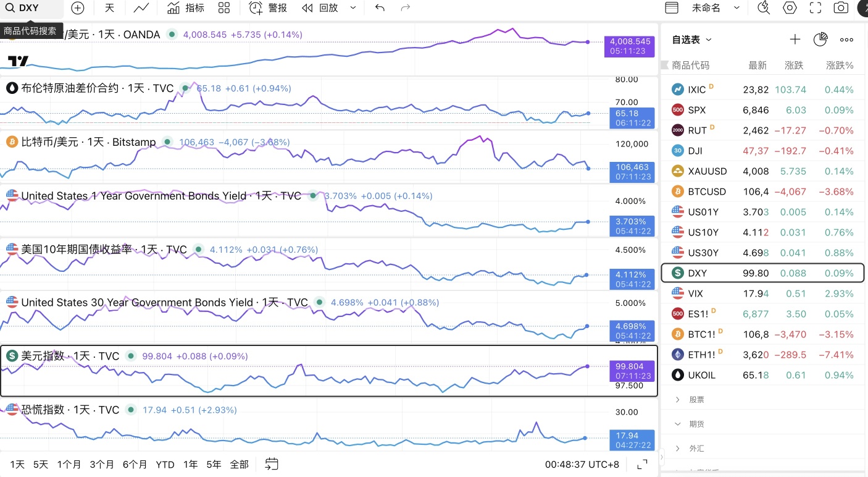Click the undo arrow icon
The image size is (868, 477).
[380, 8]
